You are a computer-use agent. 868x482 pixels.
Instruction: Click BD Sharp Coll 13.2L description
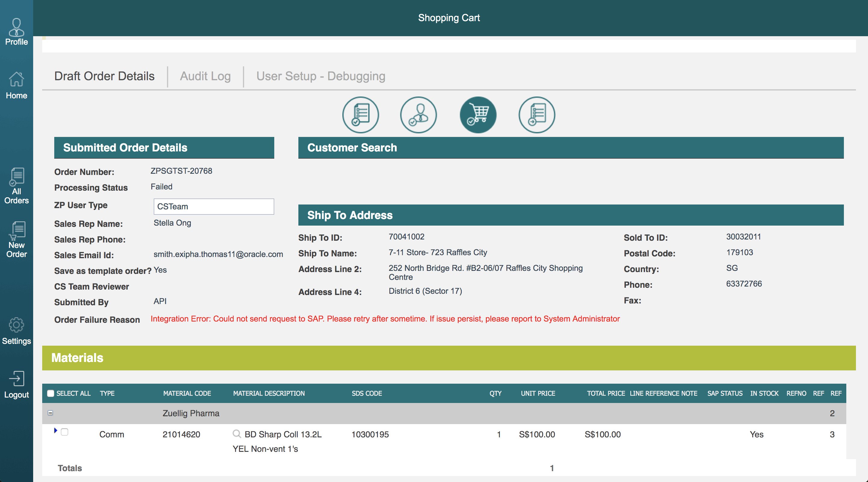tap(283, 434)
